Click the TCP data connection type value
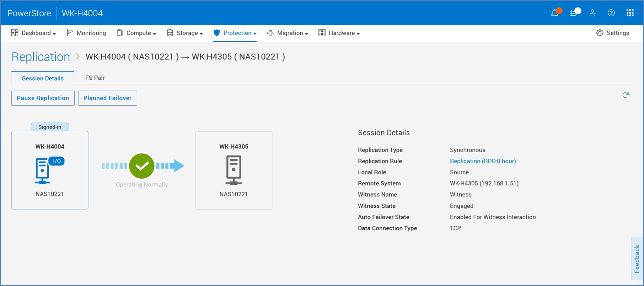This screenshot has width=644, height=286. click(455, 228)
